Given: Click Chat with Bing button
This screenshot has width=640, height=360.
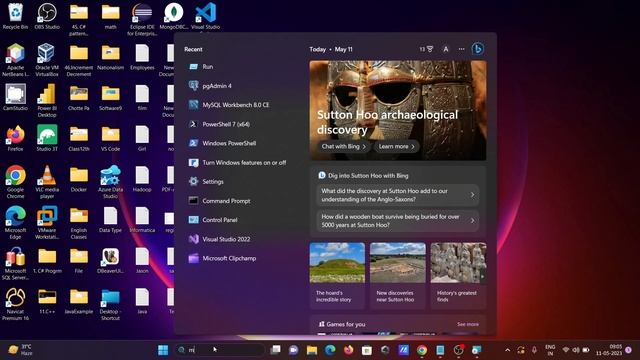Looking at the screenshot, I should point(344,146).
